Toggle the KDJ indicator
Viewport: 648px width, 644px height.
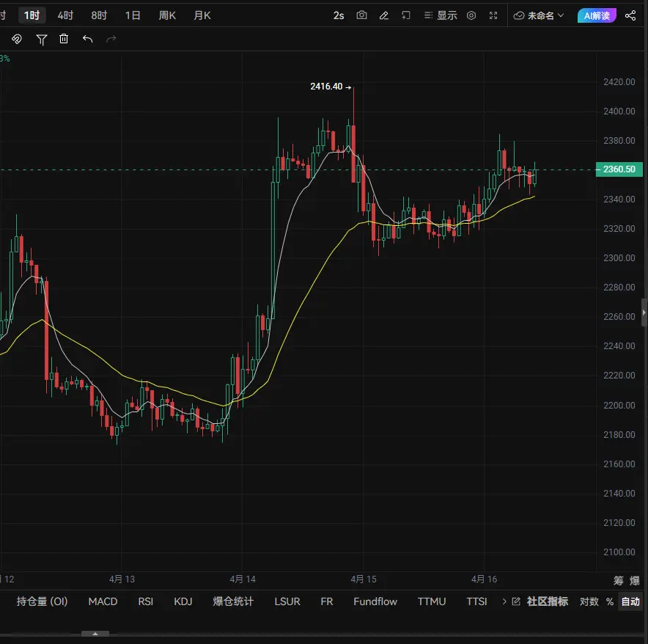pos(183,601)
